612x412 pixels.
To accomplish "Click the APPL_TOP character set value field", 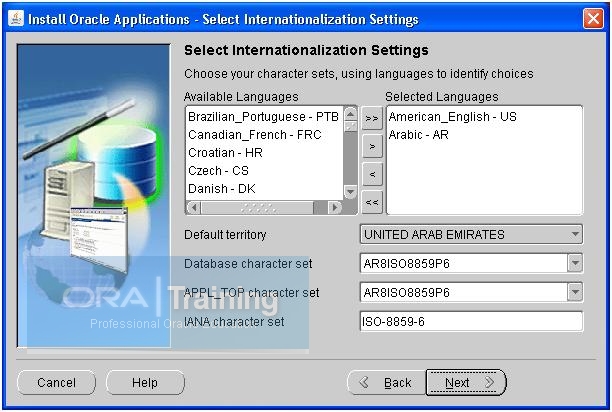I will [x=464, y=292].
